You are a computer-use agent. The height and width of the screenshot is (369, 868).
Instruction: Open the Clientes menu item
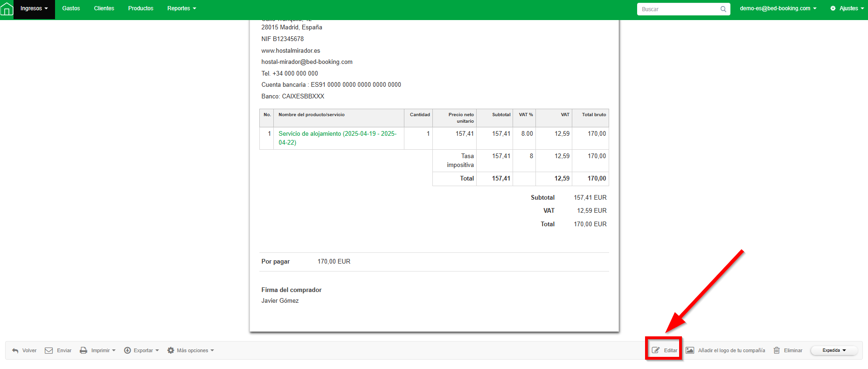104,8
